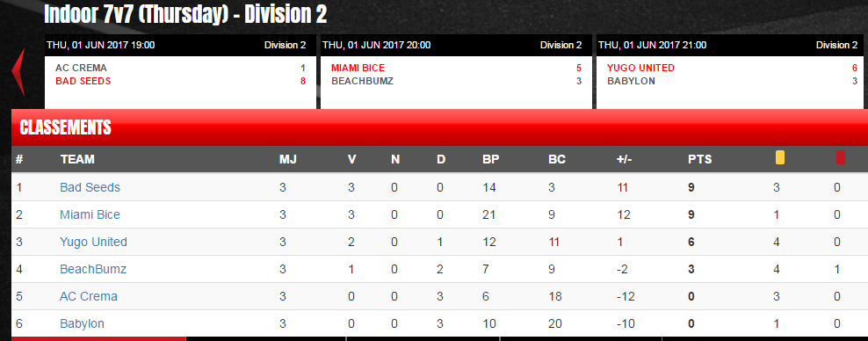This screenshot has height=341, width=868.
Task: Click the Indoor 7v7 Division 2 title
Action: tap(185, 14)
